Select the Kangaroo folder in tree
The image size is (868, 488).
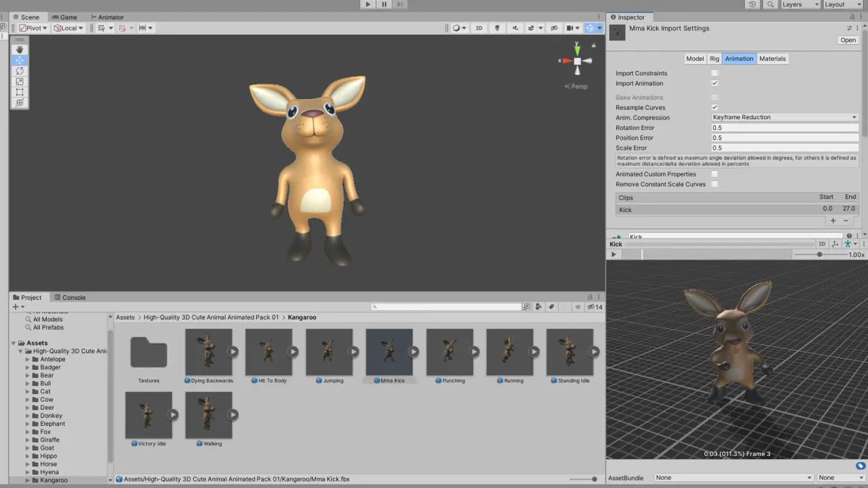tap(54, 480)
